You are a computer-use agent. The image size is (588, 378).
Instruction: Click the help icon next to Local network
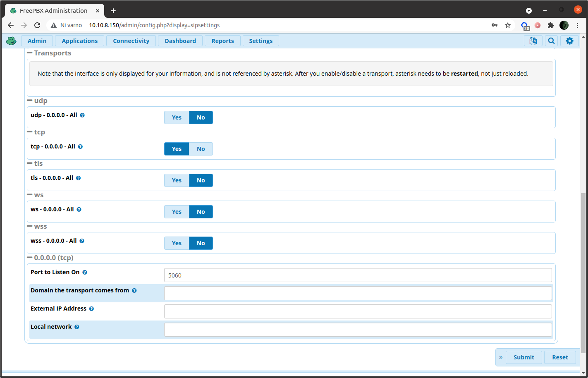pyautogui.click(x=77, y=327)
